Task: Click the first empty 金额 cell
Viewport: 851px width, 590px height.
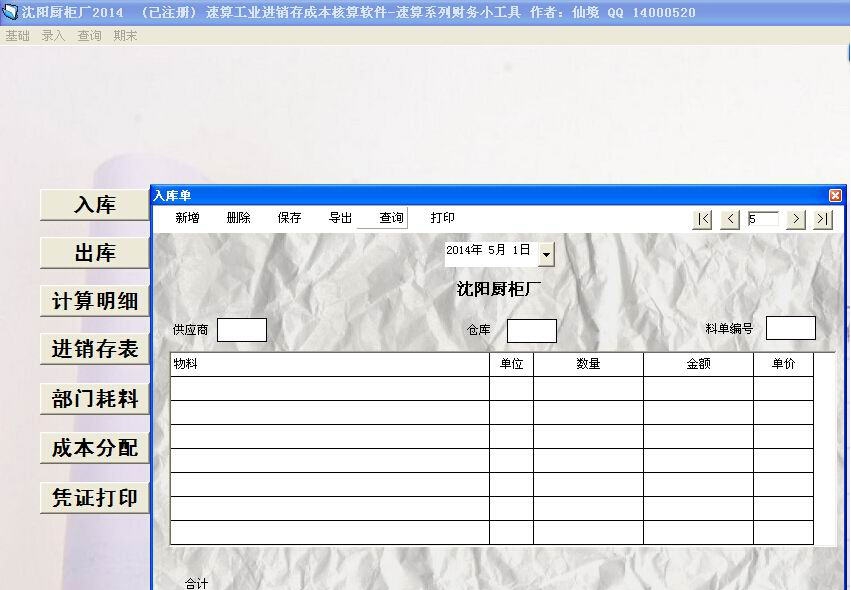Action: coord(698,389)
